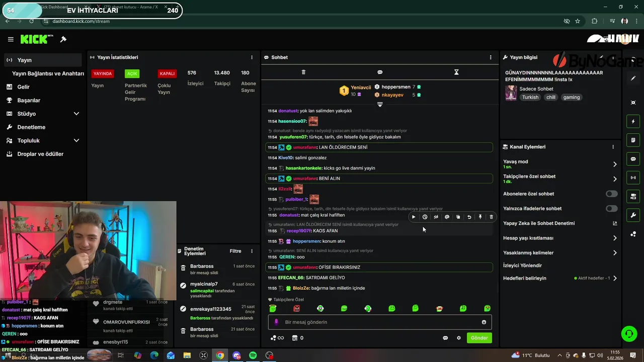The height and width of the screenshot is (362, 644).
Task: Click the trash icon under Sohbet header
Action: point(303,72)
